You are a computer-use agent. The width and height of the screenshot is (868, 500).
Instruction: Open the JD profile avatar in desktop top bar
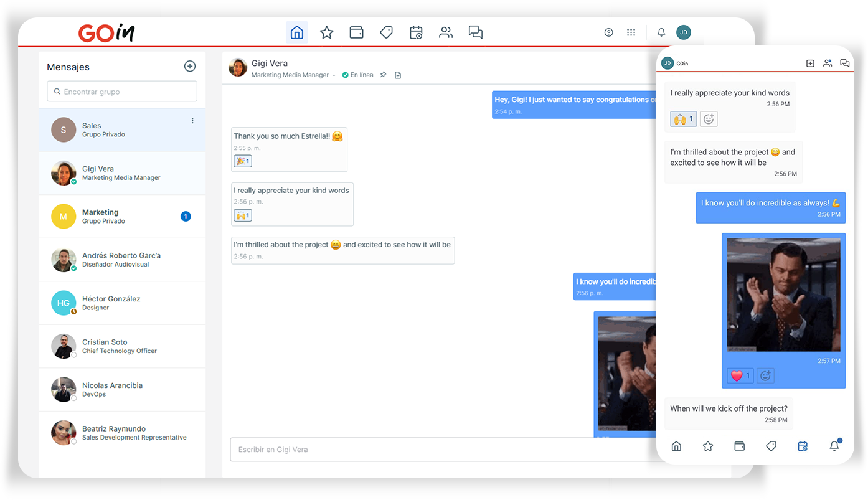point(684,32)
